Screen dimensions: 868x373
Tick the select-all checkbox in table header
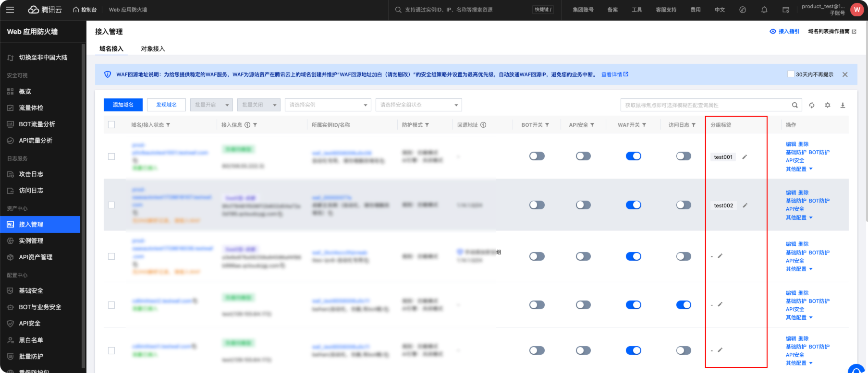click(x=111, y=125)
